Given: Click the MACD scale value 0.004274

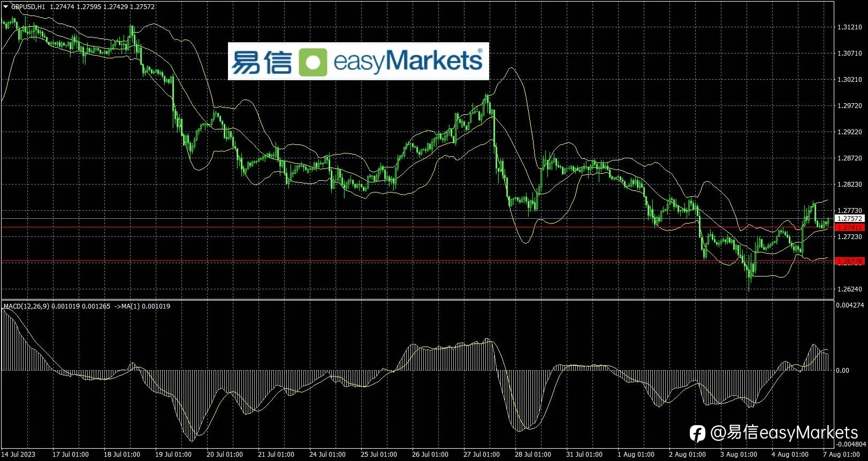Looking at the screenshot, I should pos(850,305).
